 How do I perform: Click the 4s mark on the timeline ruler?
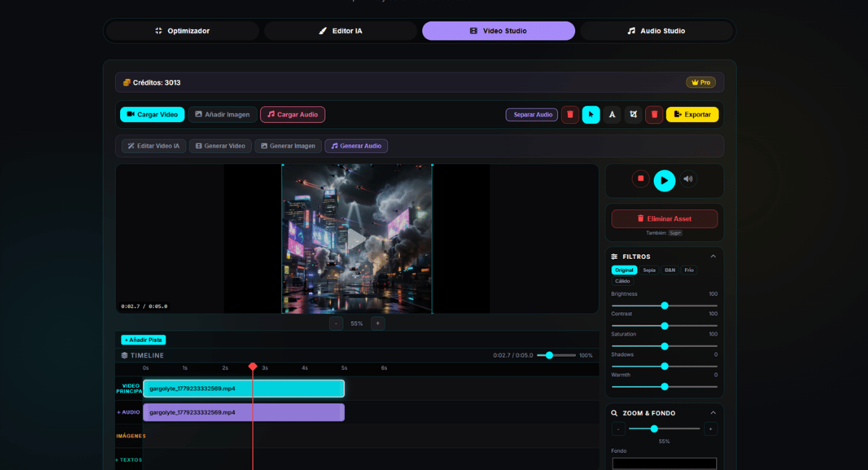(305, 368)
